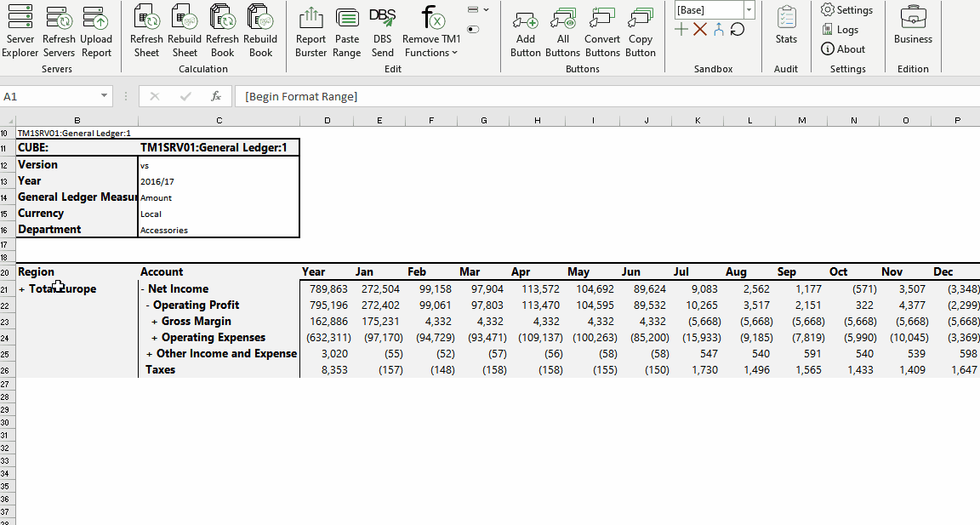The image size is (980, 525).
Task: Delete sandbox with the red X icon
Action: coord(700,30)
